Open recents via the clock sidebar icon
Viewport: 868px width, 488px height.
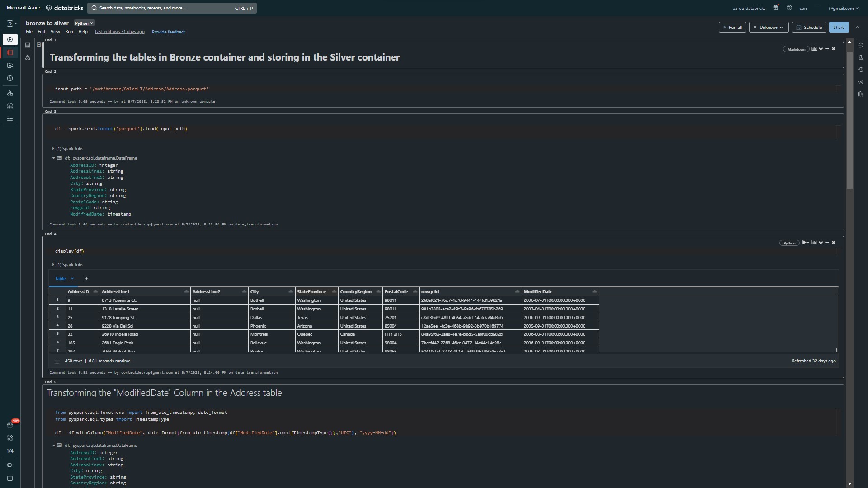click(x=10, y=78)
